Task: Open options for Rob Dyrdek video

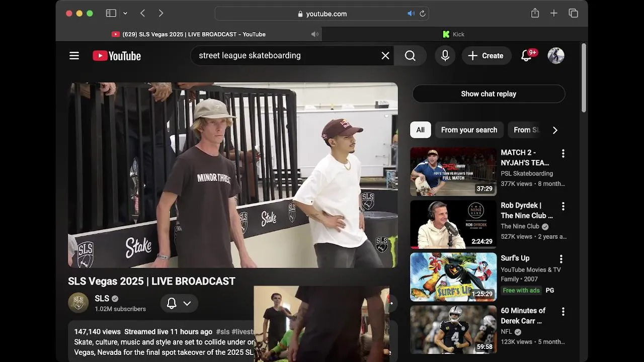Action: [563, 206]
